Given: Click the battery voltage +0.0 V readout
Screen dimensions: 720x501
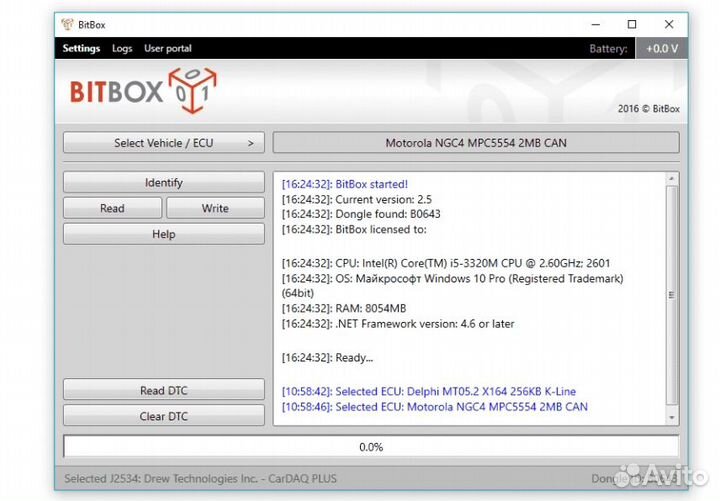Looking at the screenshot, I should (x=662, y=48).
